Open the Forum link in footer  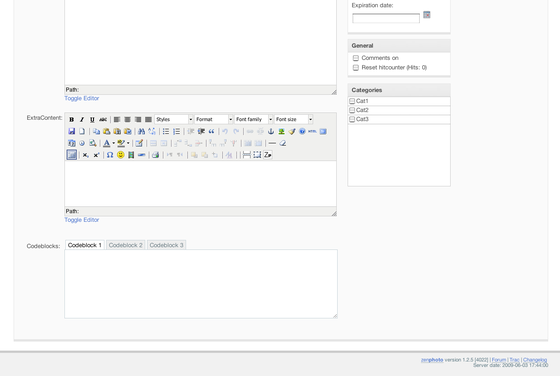499,360
